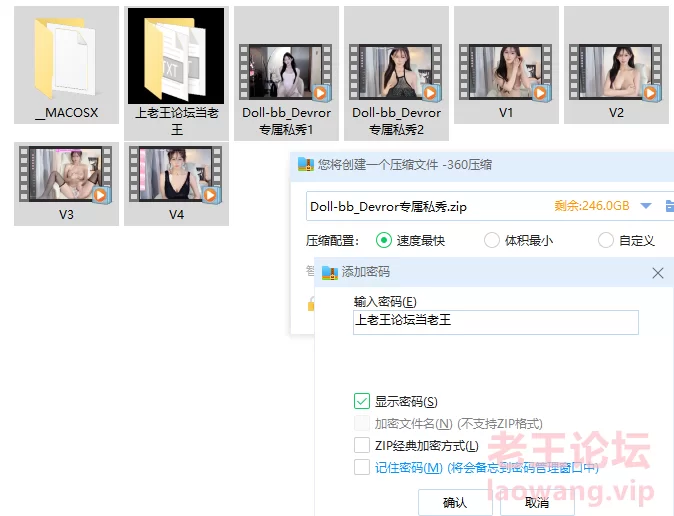Select the _MACOSX folder icon
674x516 pixels.
(65, 57)
